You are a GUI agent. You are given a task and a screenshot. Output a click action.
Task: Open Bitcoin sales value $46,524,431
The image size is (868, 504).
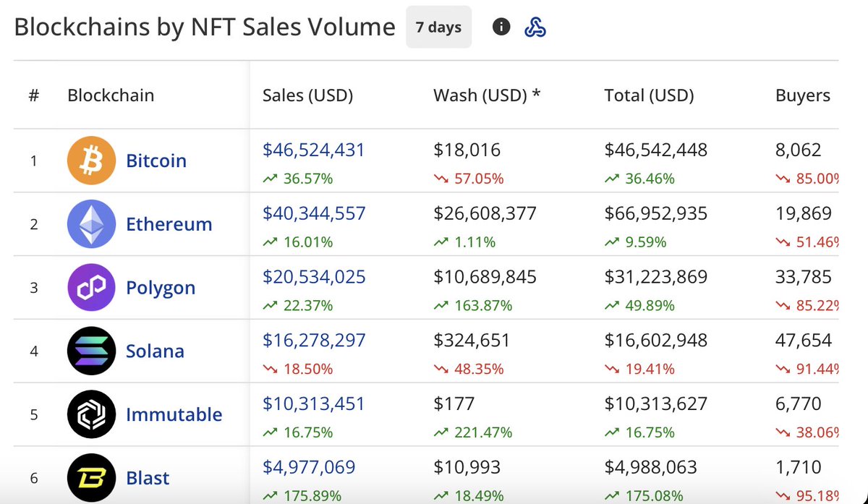[314, 150]
